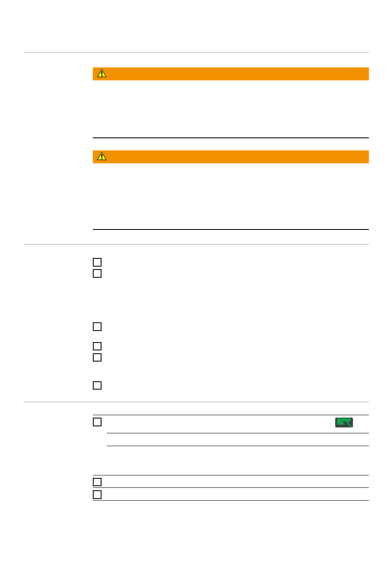The image size is (392, 565).
Task: Click the warning triangle in the second orange banner
Action: (x=102, y=156)
